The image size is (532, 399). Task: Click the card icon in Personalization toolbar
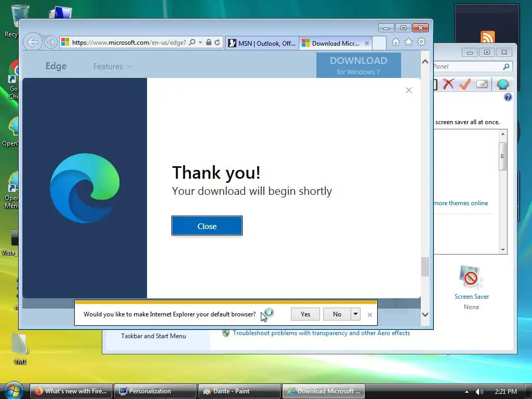482,84
